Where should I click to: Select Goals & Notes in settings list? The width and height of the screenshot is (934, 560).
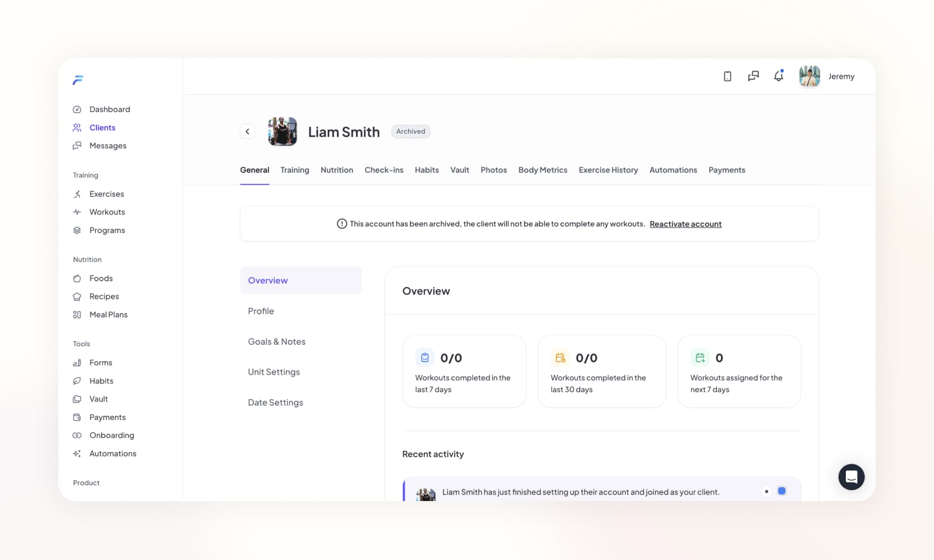277,342
